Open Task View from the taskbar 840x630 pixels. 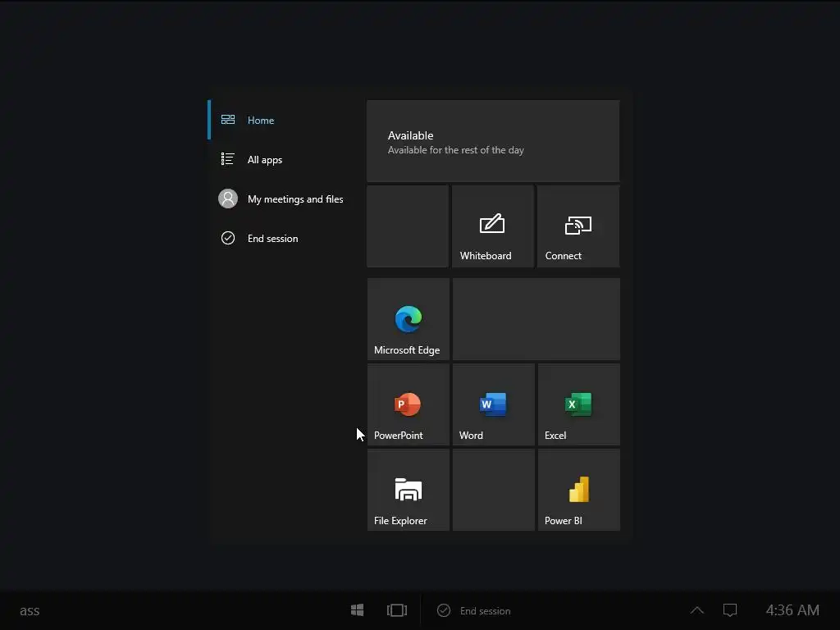(397, 610)
